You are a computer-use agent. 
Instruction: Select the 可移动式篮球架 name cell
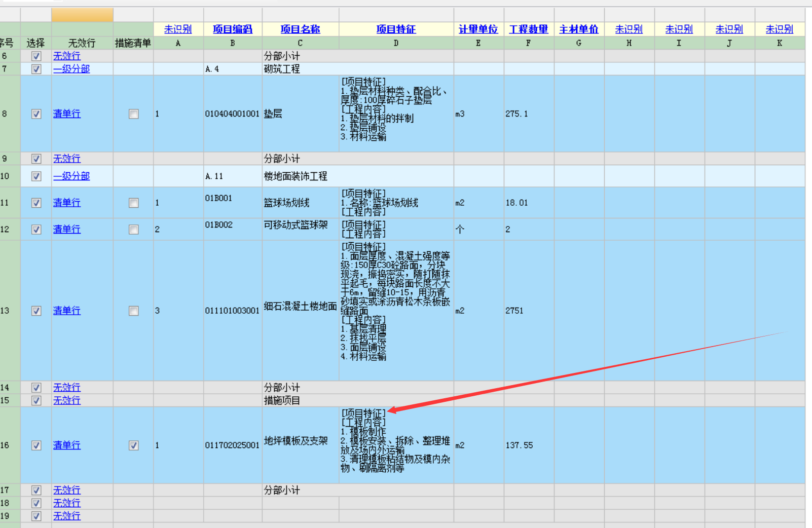tap(300, 230)
